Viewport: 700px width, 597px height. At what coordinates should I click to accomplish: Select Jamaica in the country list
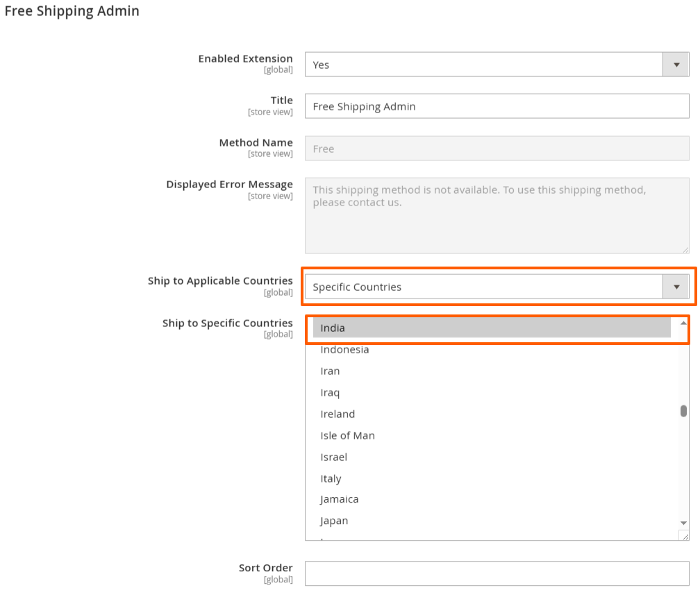click(492, 499)
